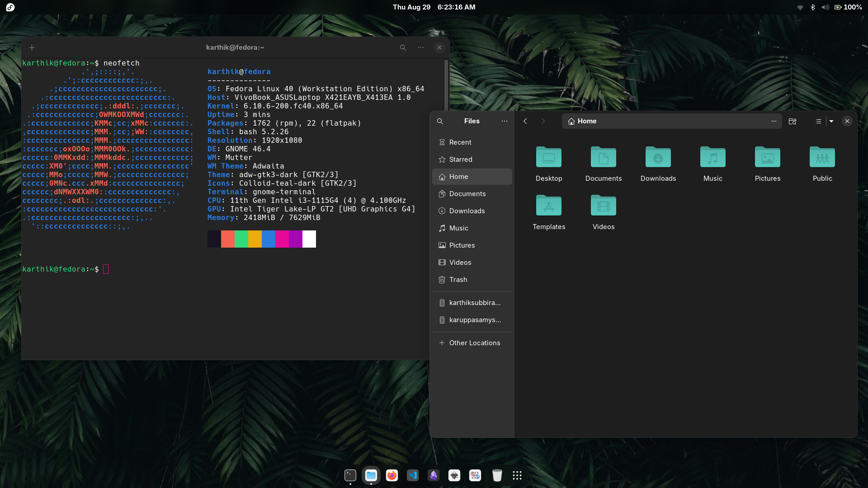
Task: Click the Files app icon in the dock
Action: tap(371, 475)
